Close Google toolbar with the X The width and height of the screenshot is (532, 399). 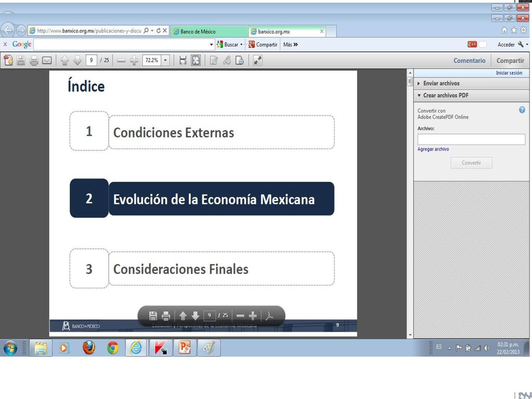[x=5, y=44]
